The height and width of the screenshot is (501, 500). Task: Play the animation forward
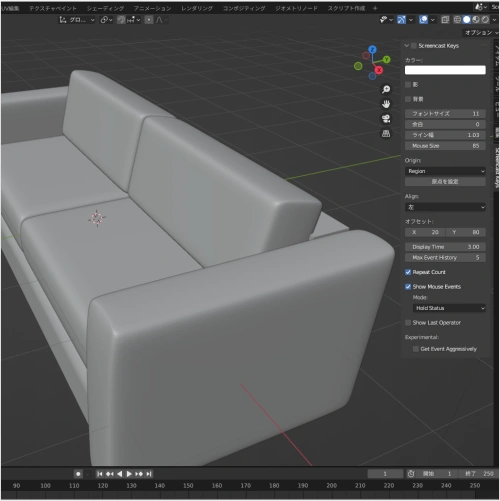pyautogui.click(x=129, y=474)
